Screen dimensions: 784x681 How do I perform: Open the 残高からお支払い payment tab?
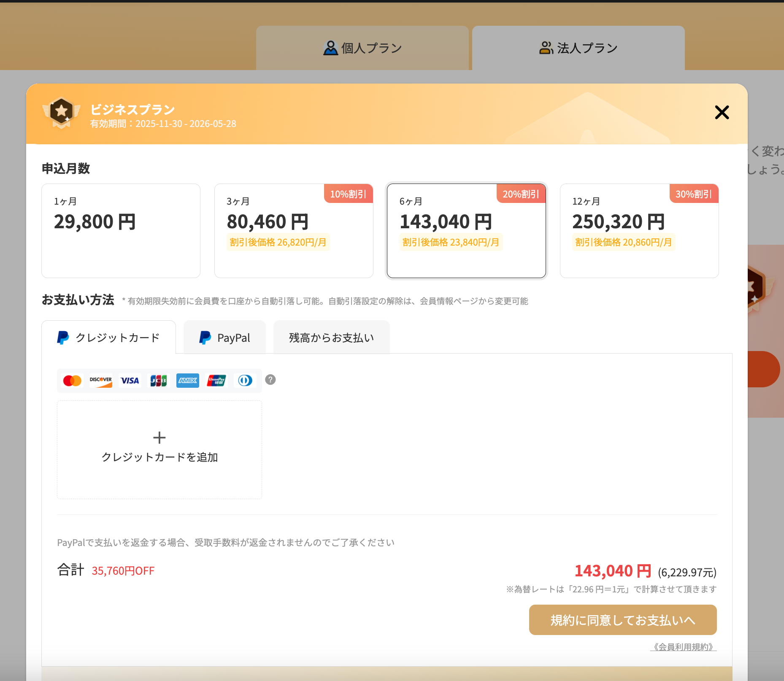click(331, 338)
